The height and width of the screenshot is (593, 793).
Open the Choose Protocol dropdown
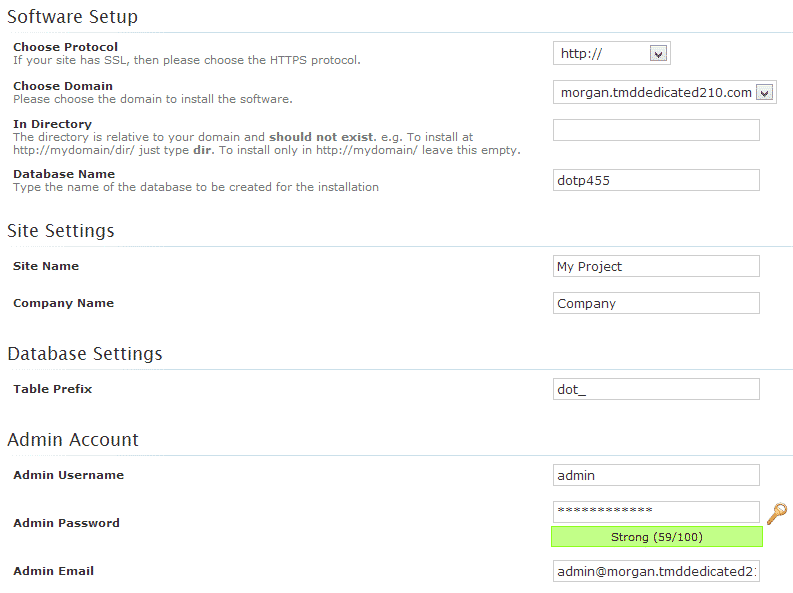[611, 54]
